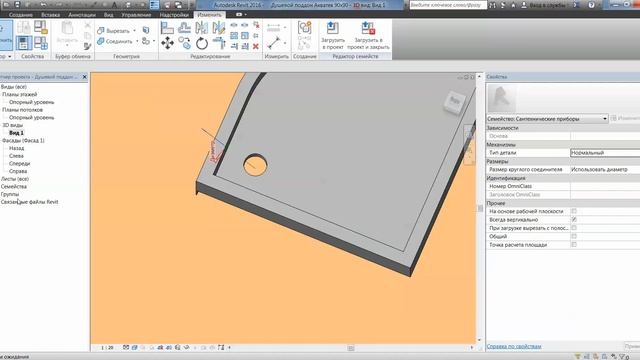The height and width of the screenshot is (360, 640).
Task: Click the Save icon in quick access toolbar
Action: click(x=17, y=5)
